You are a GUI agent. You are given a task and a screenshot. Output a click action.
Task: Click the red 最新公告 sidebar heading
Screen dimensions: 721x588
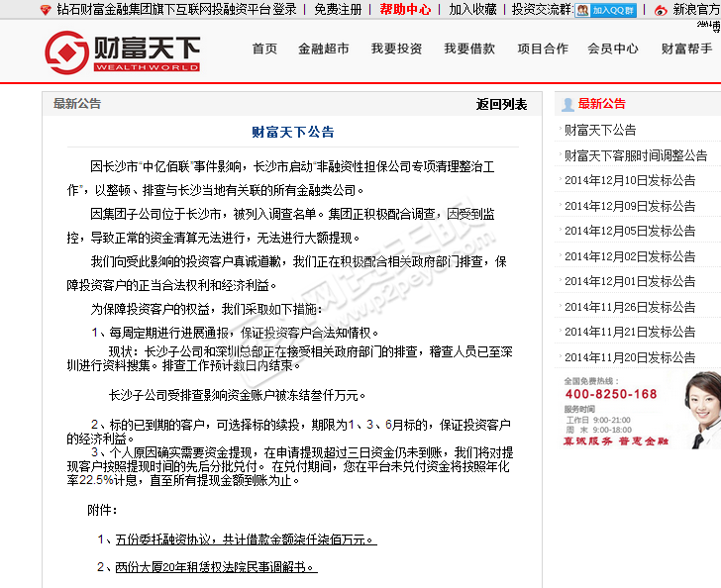point(601,104)
